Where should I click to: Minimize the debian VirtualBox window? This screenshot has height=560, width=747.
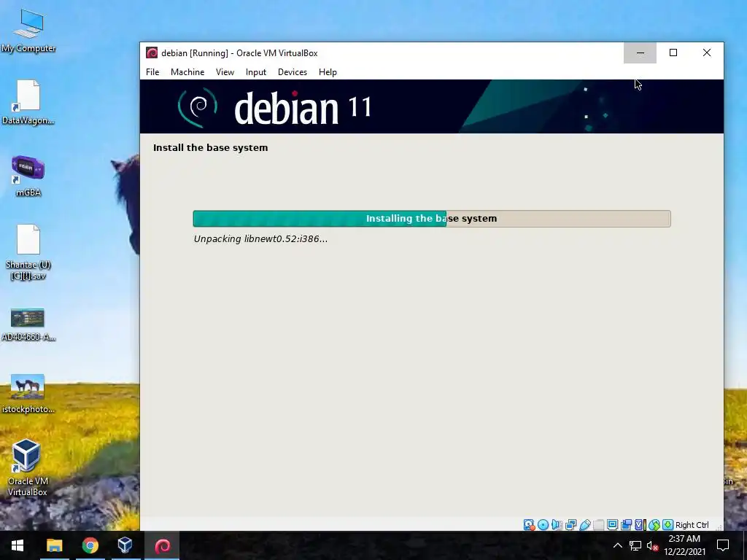coord(640,52)
